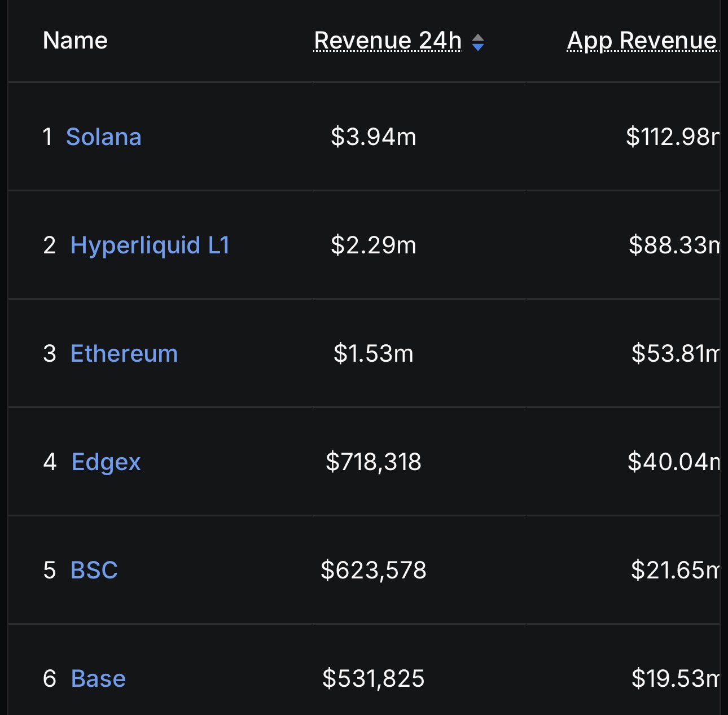Screen dimensions: 728x715
Task: Click the $531,825 Base revenue cell
Action: [373, 679]
